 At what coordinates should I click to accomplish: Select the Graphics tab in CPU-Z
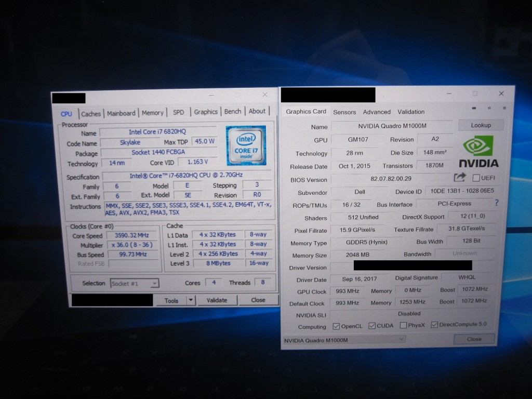pos(206,112)
